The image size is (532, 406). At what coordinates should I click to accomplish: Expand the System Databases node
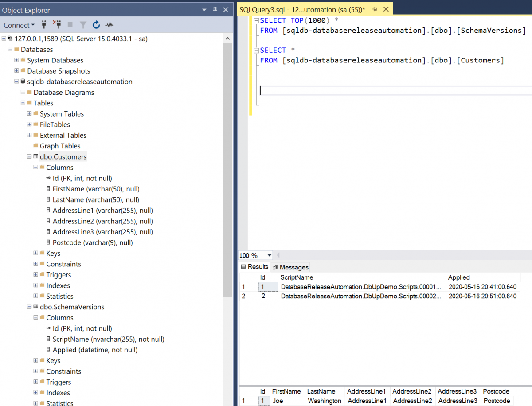pyautogui.click(x=16, y=60)
